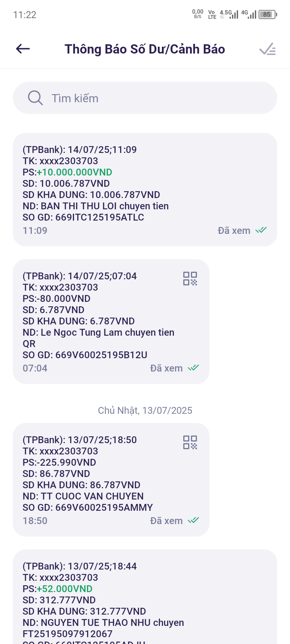Tap the status bar clock
The height and width of the screenshot is (644, 290).
pyautogui.click(x=25, y=15)
